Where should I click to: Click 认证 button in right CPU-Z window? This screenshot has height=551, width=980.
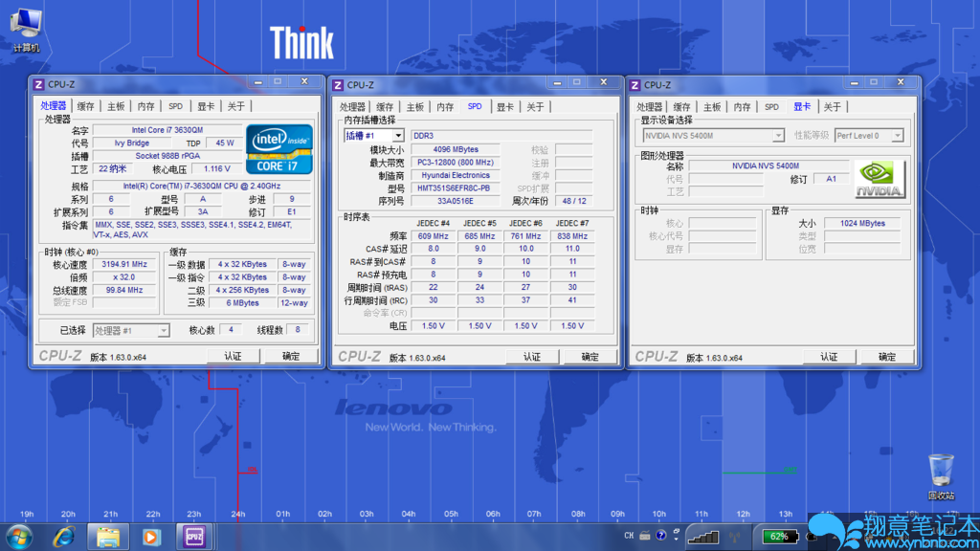pyautogui.click(x=830, y=357)
